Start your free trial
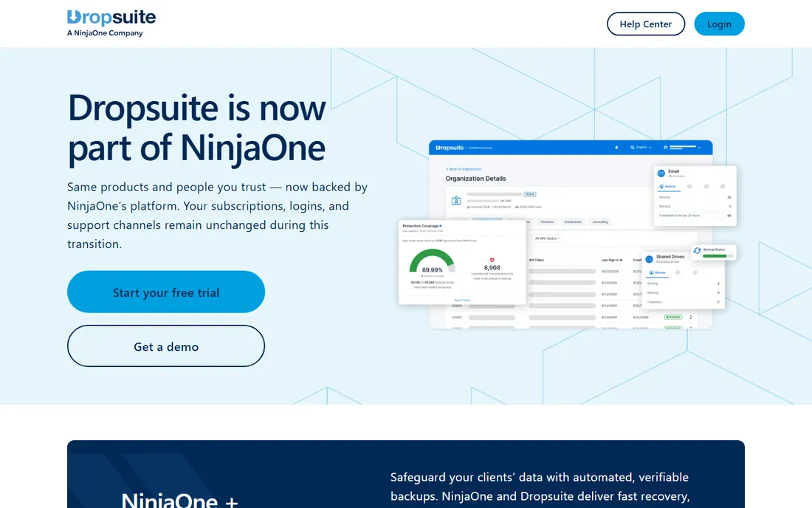Viewport: 812px width, 508px height. click(165, 292)
